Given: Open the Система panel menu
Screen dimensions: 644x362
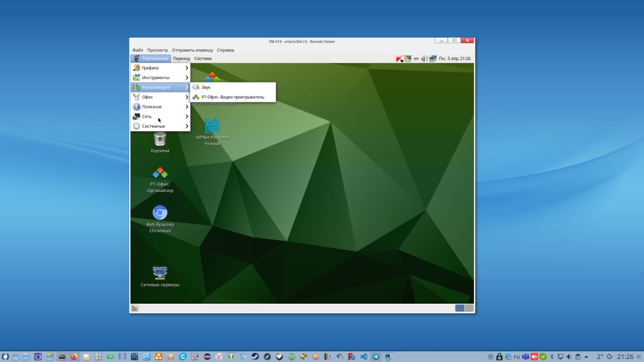Looking at the screenshot, I should point(203,58).
